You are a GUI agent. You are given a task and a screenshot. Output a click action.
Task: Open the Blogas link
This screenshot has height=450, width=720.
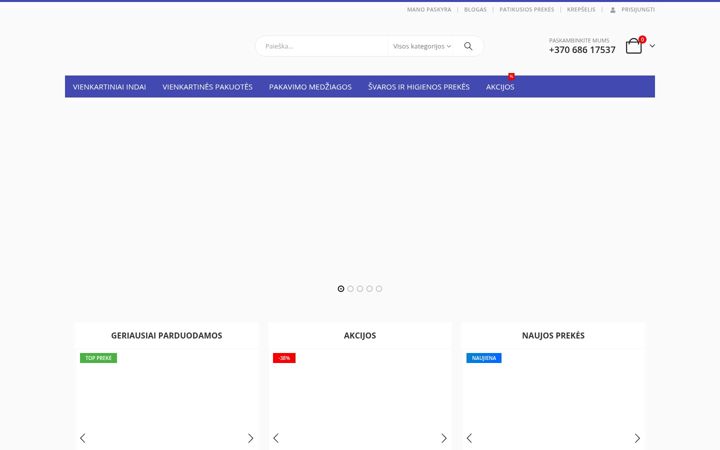click(x=475, y=10)
